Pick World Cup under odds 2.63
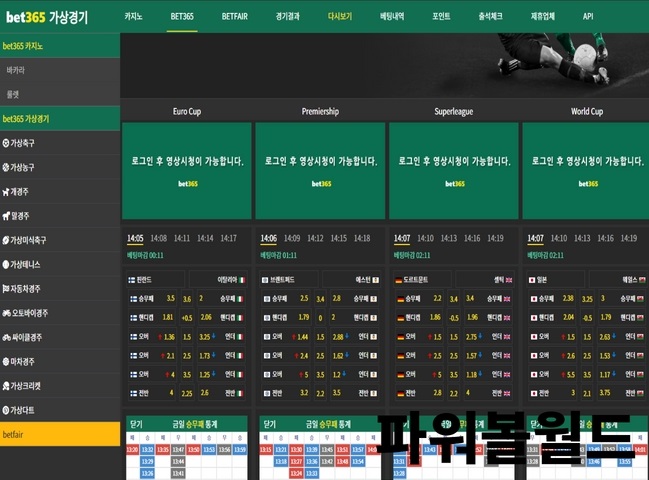 (621, 336)
